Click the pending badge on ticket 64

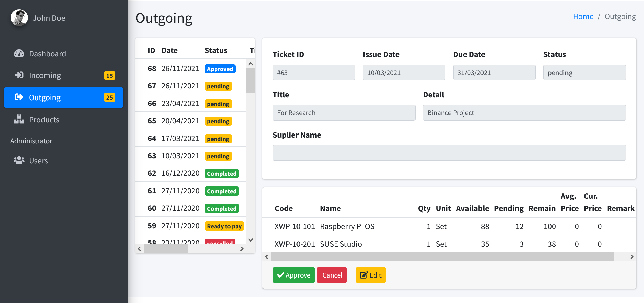(x=218, y=139)
